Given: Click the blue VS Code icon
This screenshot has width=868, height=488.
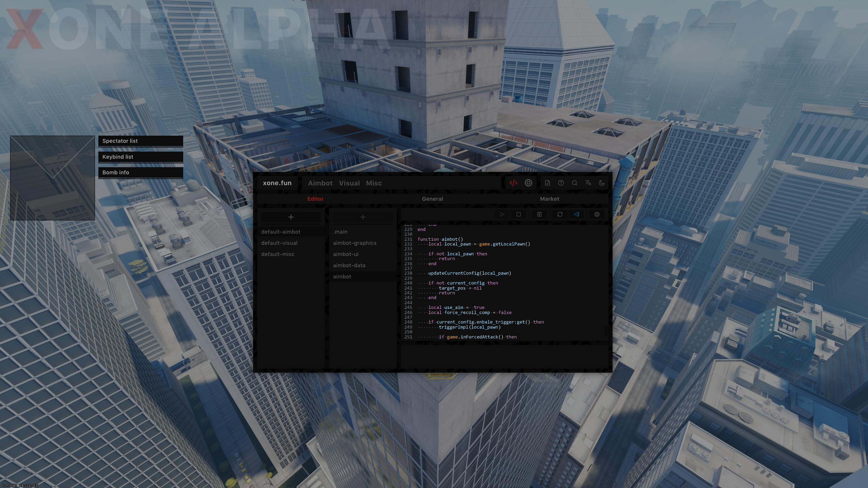Looking at the screenshot, I should pos(576,214).
